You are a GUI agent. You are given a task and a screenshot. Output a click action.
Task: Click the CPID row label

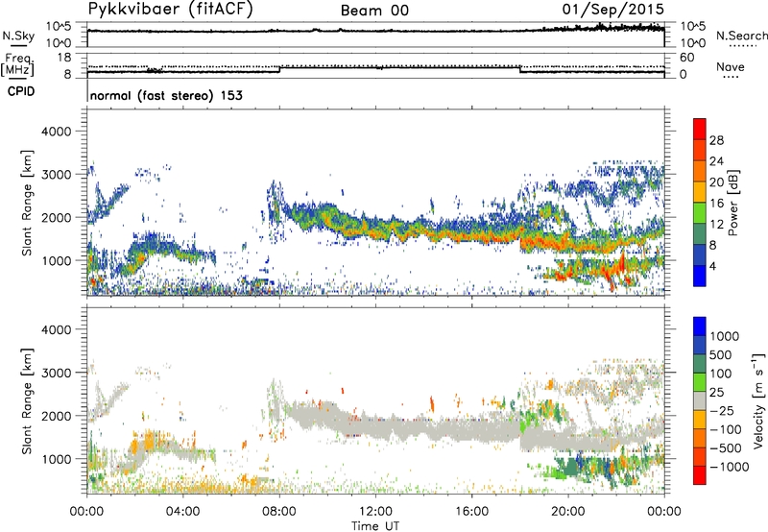[x=21, y=91]
